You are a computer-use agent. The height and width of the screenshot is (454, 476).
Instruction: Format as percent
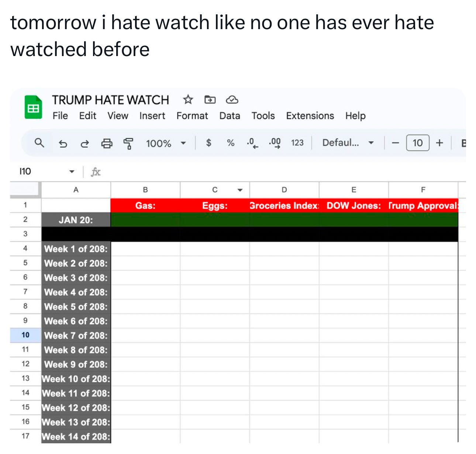[x=231, y=143]
